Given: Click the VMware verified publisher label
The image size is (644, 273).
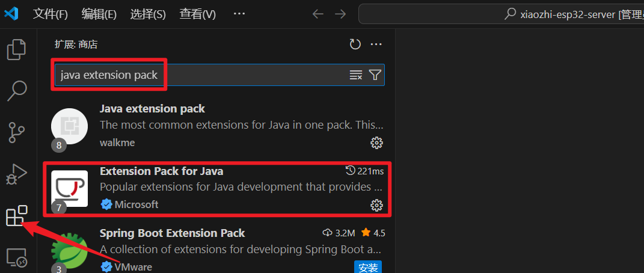Looking at the screenshot, I should point(126,267).
